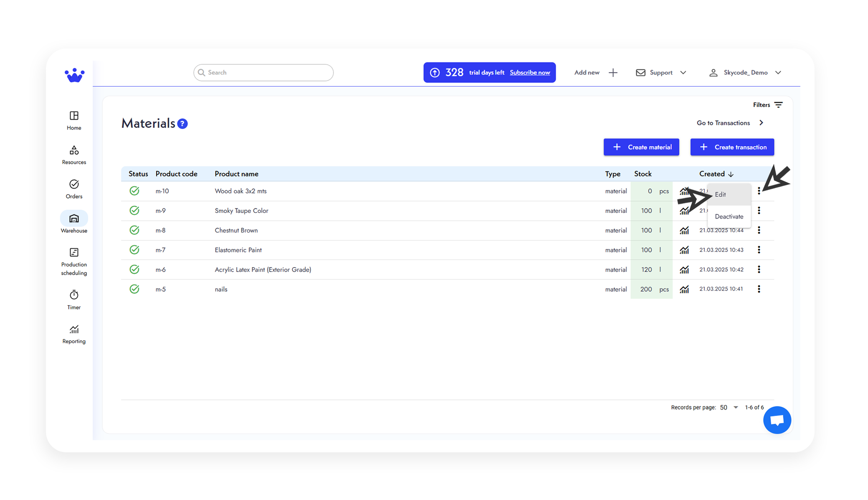Click the status checkmark for Elastomeric Paint
Viewport: 868px width, 500px height.
coord(135,250)
